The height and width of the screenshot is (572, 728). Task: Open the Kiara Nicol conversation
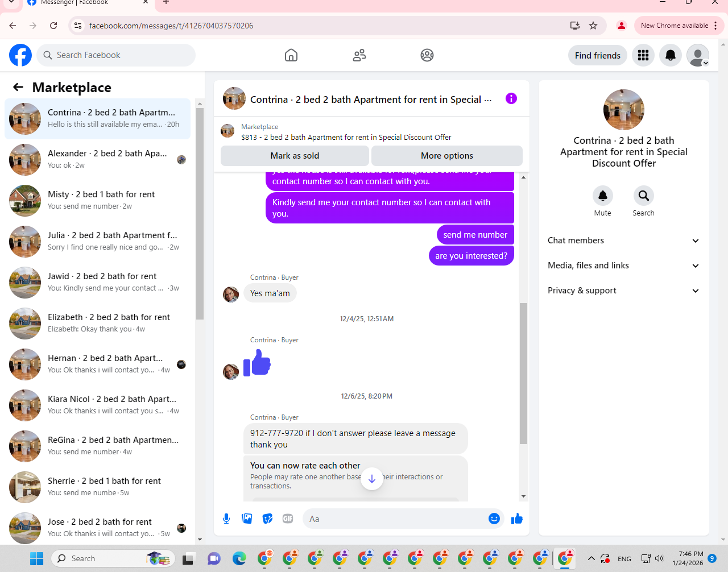pos(97,405)
